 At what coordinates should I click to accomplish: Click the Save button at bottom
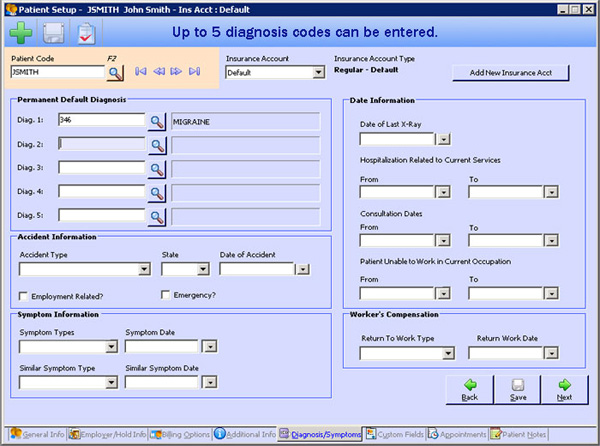tap(517, 390)
